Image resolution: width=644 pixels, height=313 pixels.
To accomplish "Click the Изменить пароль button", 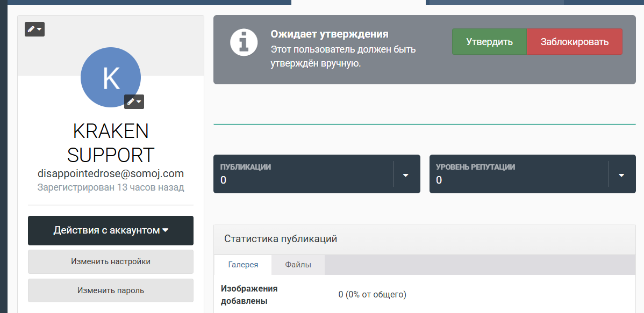I will [x=111, y=290].
